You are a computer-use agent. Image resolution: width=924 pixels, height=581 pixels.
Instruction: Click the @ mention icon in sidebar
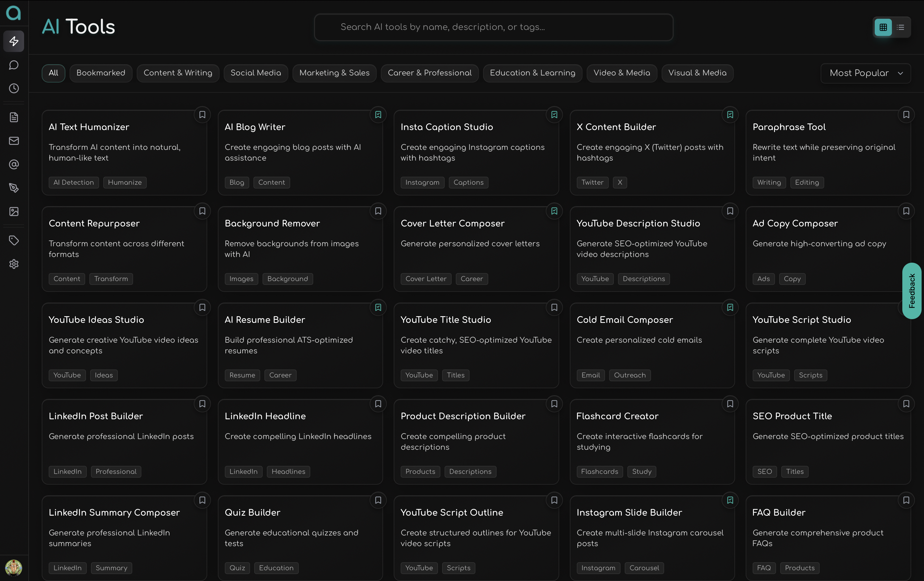[x=14, y=164]
